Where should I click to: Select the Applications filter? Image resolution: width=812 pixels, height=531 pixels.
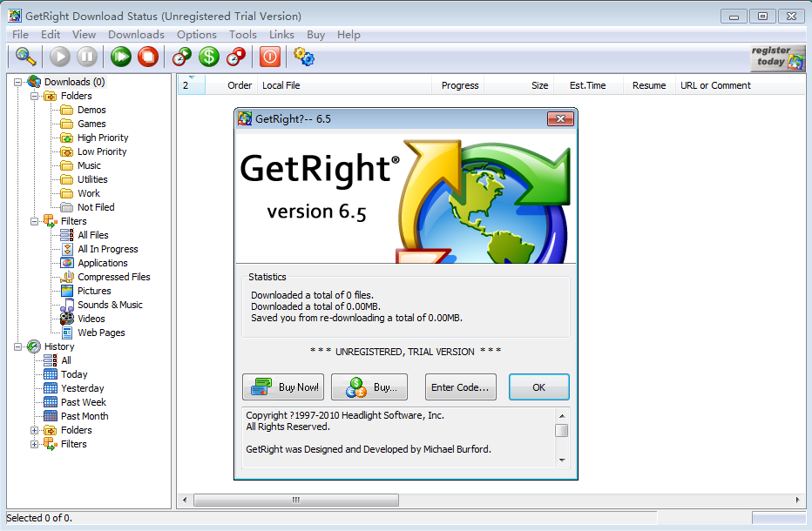point(103,264)
